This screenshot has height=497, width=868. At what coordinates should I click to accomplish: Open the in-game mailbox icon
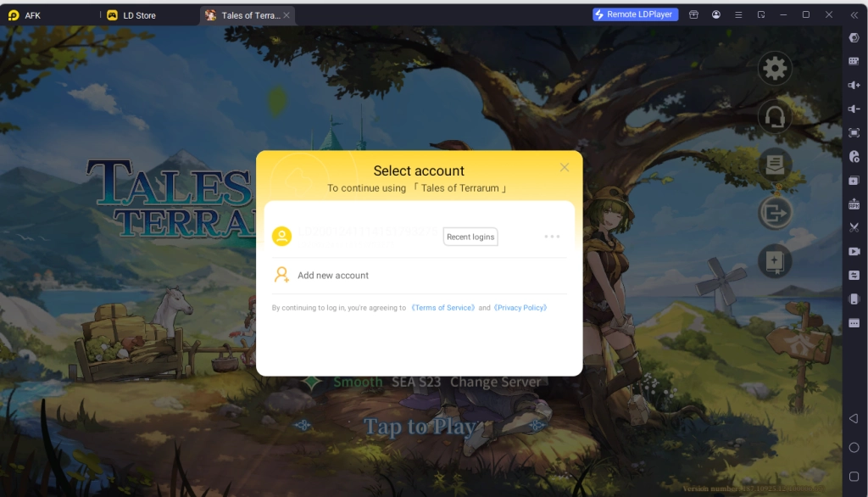tap(775, 165)
